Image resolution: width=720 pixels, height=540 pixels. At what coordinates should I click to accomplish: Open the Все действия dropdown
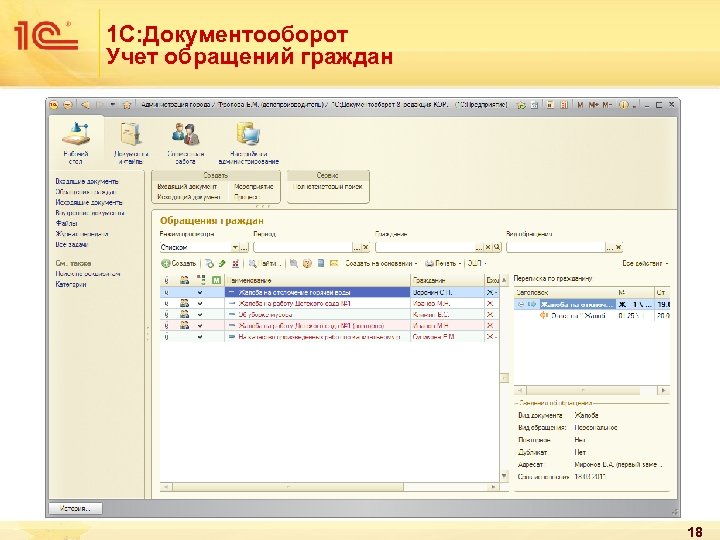(x=645, y=264)
